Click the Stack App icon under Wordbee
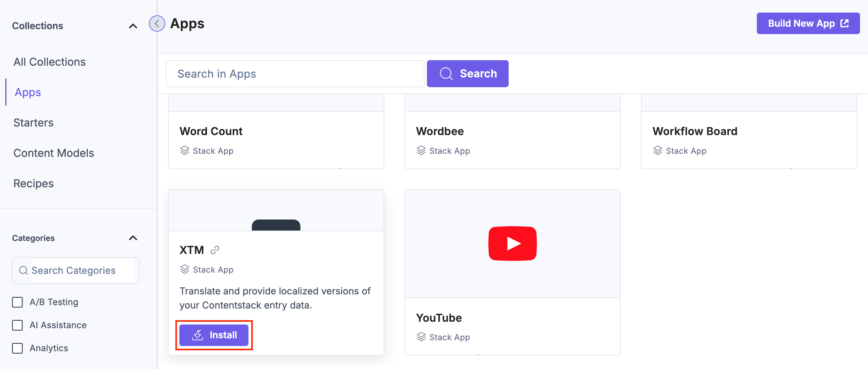 (x=421, y=150)
